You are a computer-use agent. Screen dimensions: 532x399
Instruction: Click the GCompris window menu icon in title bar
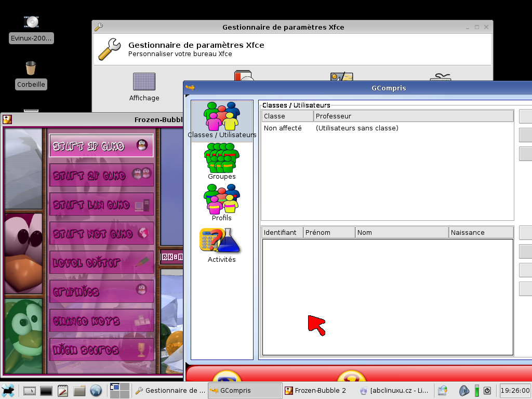point(190,88)
